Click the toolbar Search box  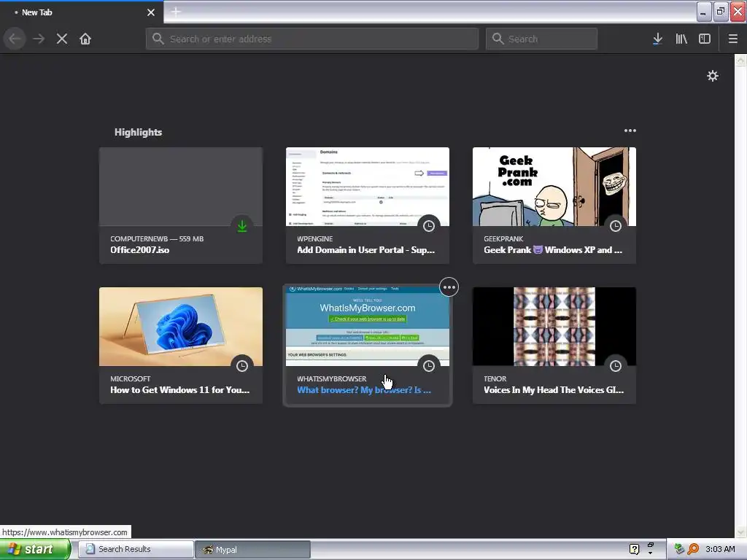(x=541, y=39)
